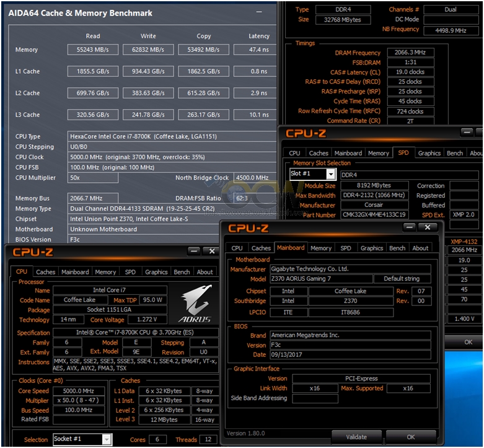Select CPU tab in Mainboard window

(237, 248)
